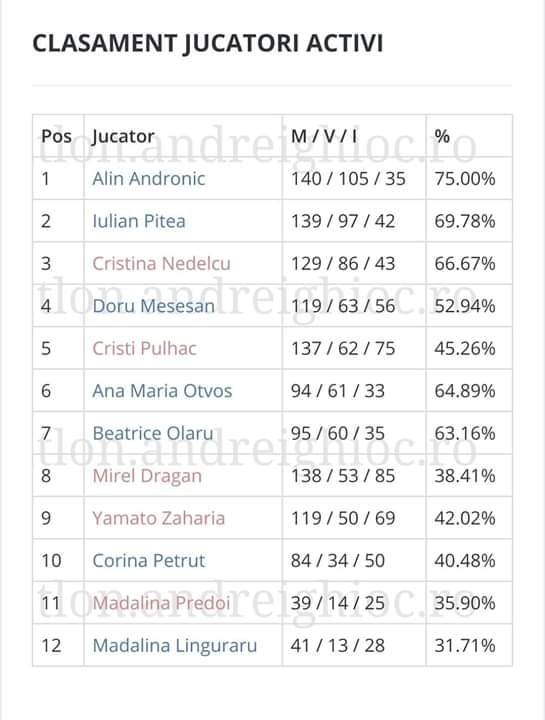
Task: Open Doru Mesesan's profile link
Action: pyautogui.click(x=153, y=306)
